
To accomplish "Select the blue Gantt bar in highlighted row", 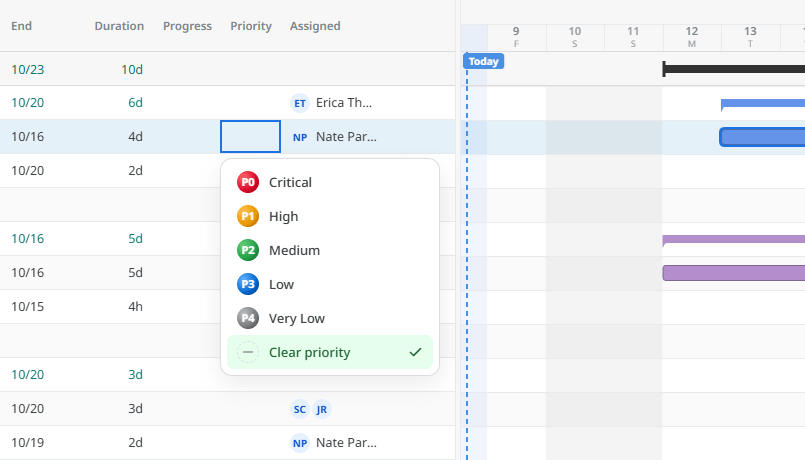I will tap(762, 137).
